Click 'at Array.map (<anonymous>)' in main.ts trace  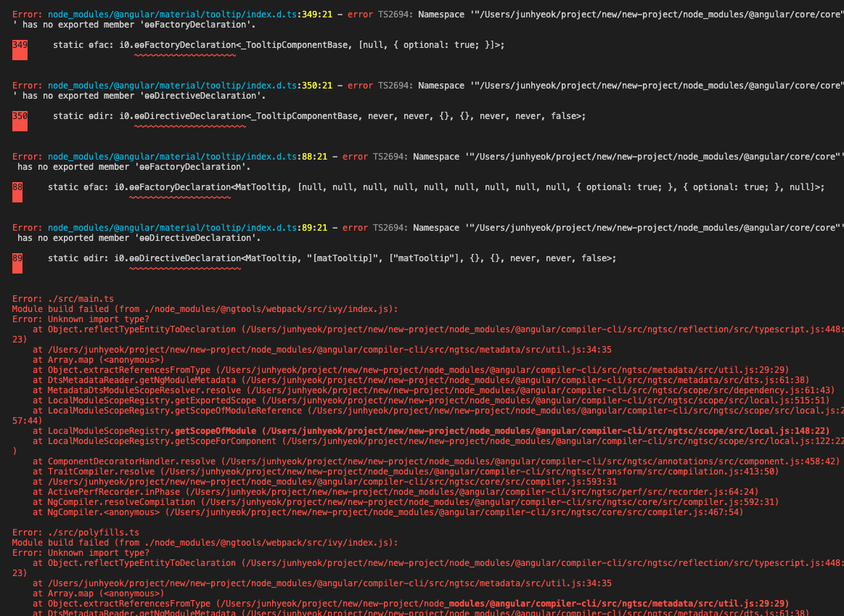click(99, 360)
